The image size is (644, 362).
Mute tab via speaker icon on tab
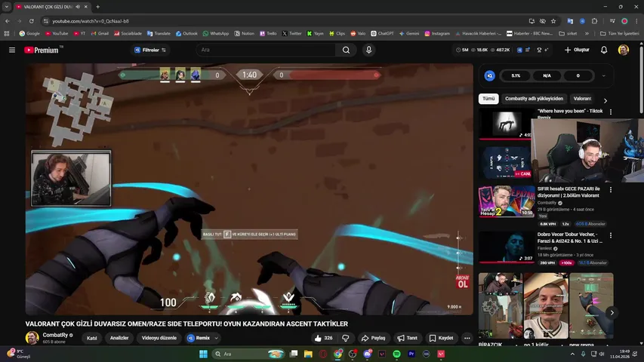tap(78, 7)
